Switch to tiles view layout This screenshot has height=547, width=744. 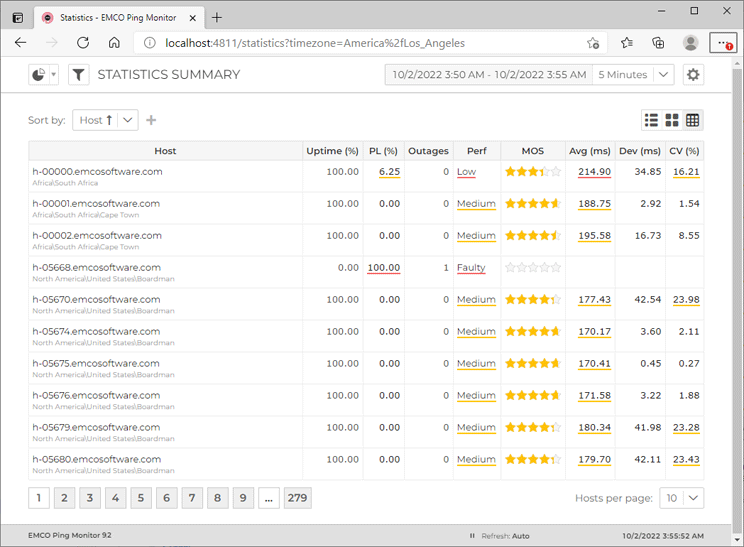point(672,120)
